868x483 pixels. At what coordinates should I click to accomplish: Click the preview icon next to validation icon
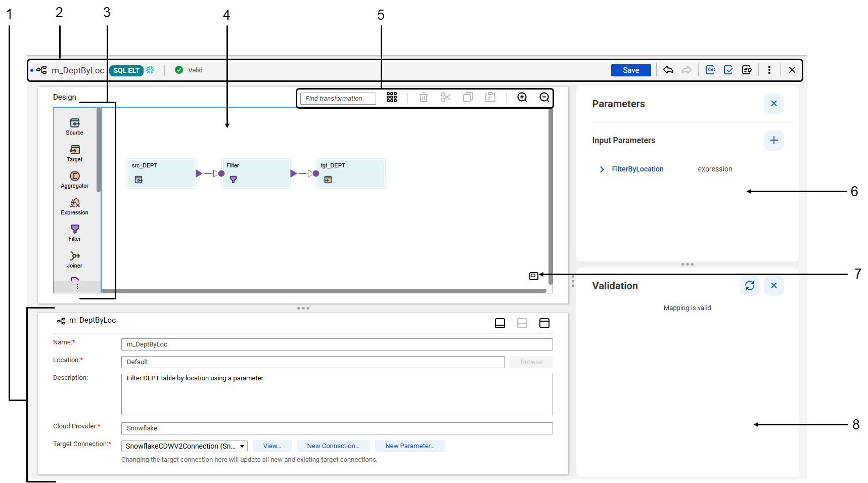[x=747, y=70]
